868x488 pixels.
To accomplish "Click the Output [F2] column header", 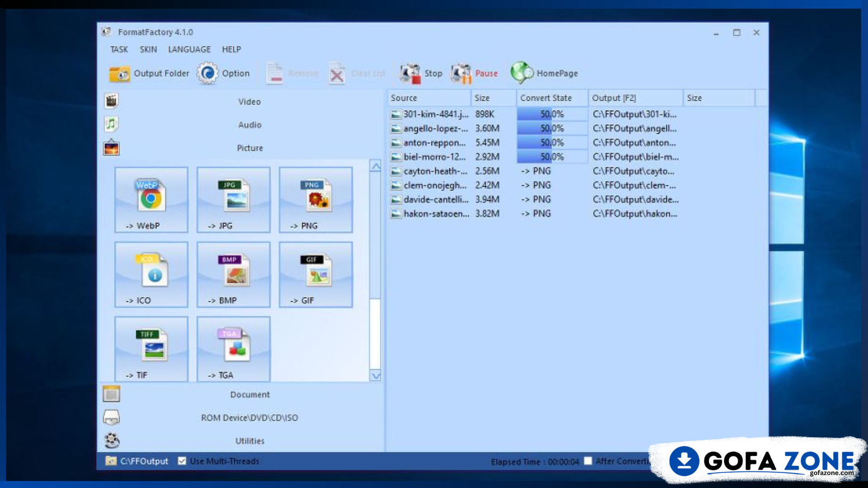I will 636,98.
